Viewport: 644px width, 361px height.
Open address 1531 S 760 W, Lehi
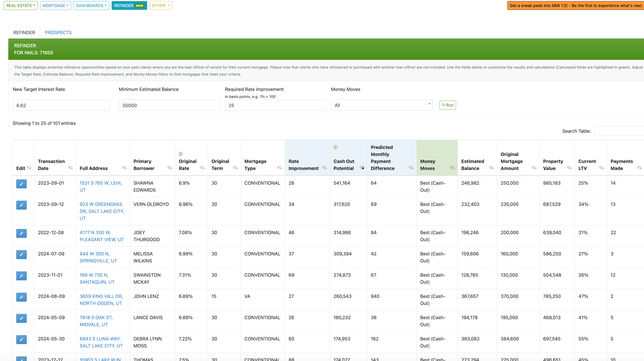[x=100, y=186]
